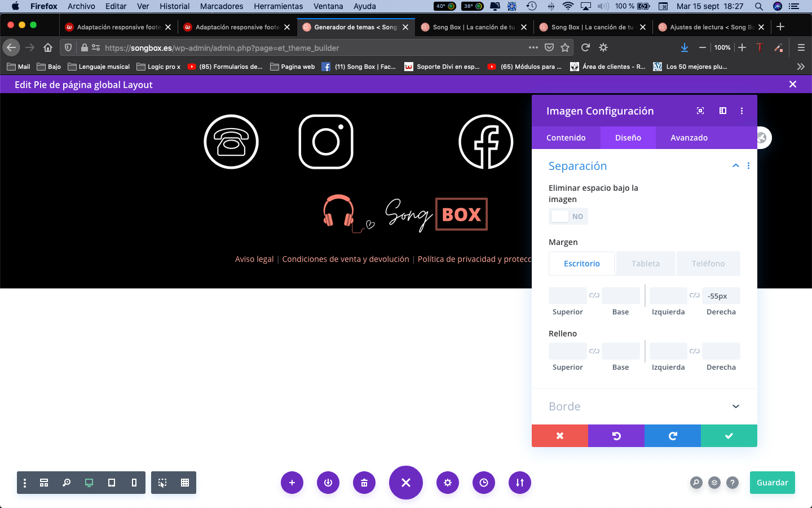
Task: Bookmark this page with star icon
Action: [565, 47]
